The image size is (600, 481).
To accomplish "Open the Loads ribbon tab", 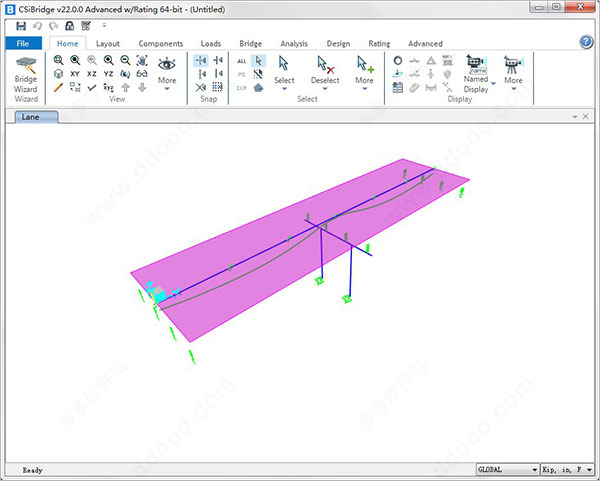I will point(211,44).
